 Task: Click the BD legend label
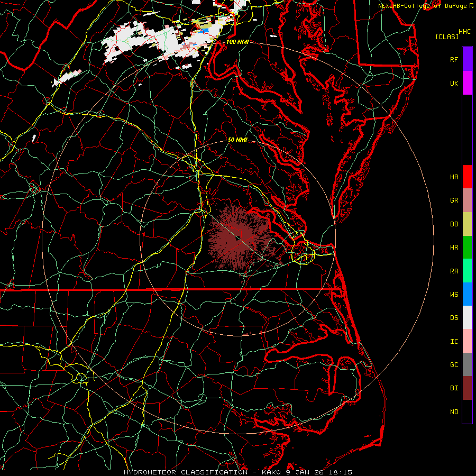click(454, 224)
